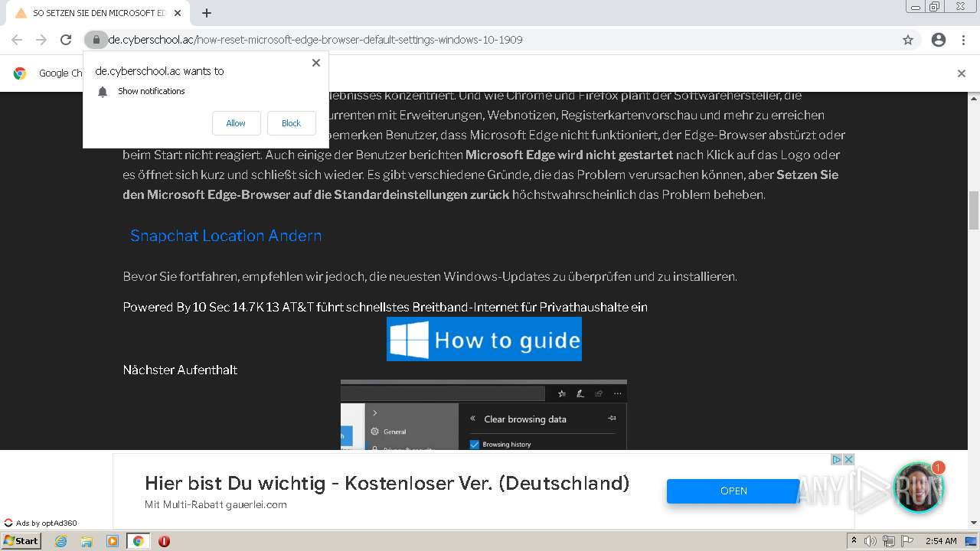Open the media player taskbar icon
This screenshot has width=980, height=551.
[x=113, y=541]
